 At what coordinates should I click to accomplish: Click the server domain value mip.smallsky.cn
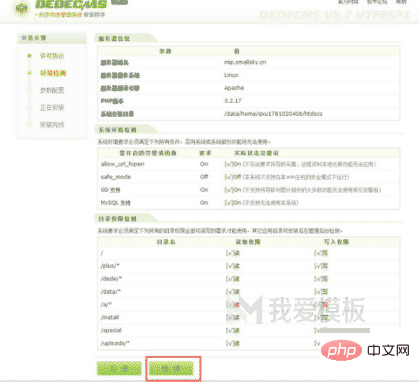pyautogui.click(x=245, y=62)
